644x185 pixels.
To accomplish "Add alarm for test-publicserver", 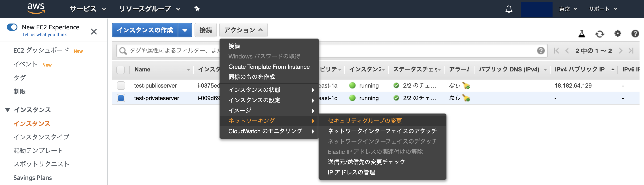I will tap(466, 86).
